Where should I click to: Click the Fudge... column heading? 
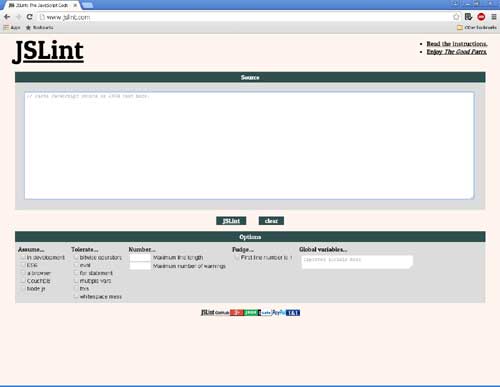243,250
